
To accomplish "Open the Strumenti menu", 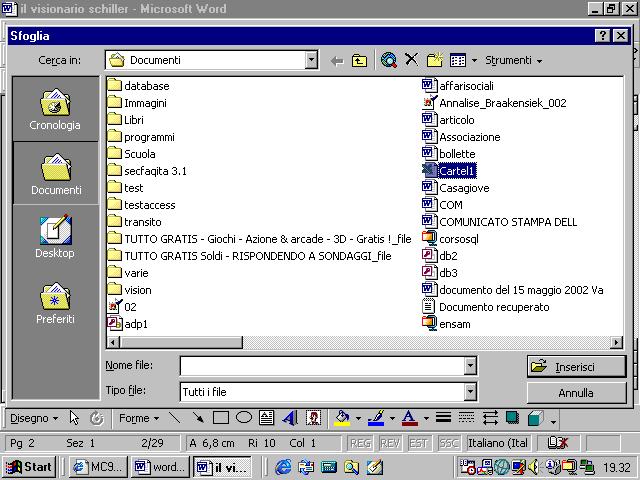I will coord(513,60).
